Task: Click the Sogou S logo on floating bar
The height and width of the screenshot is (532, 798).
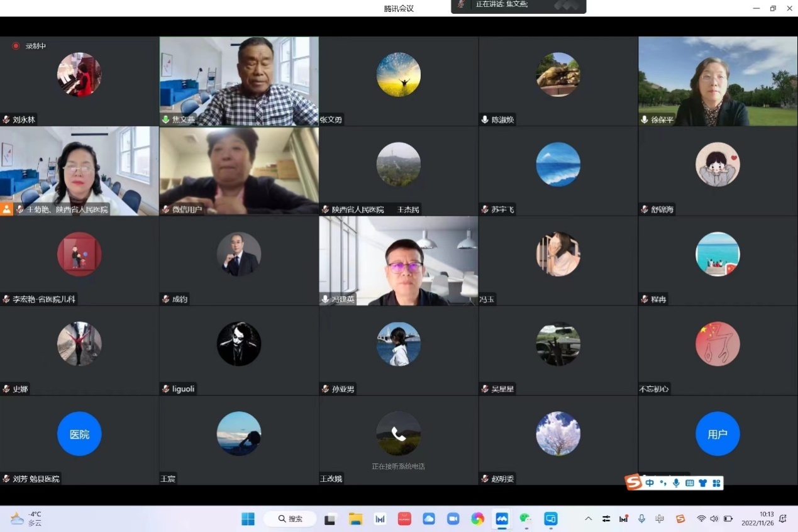Action: pyautogui.click(x=633, y=482)
